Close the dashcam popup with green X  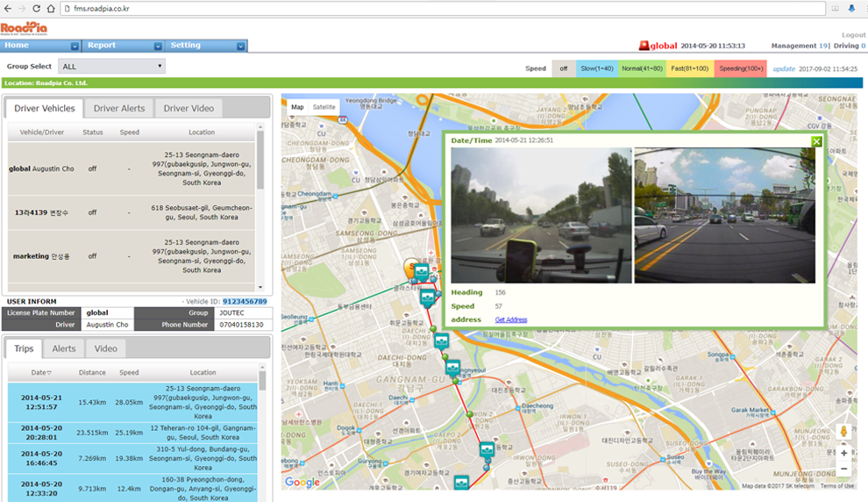[x=816, y=141]
